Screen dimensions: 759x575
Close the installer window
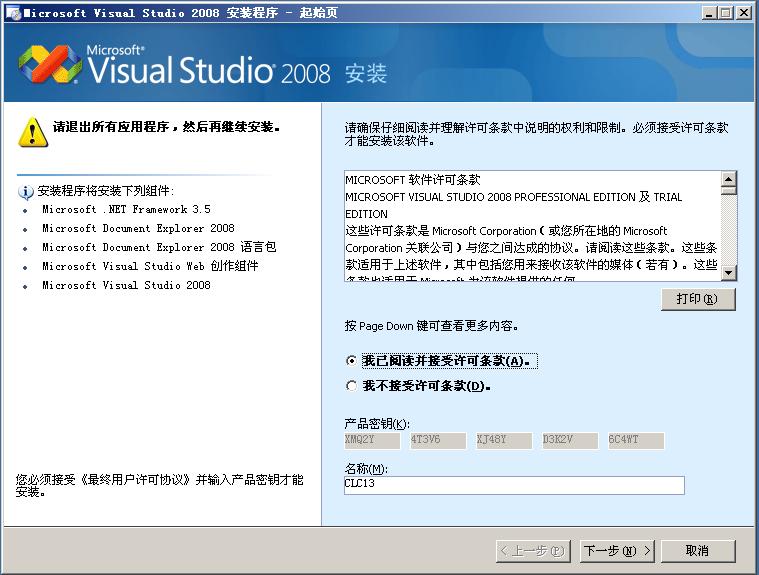point(744,13)
